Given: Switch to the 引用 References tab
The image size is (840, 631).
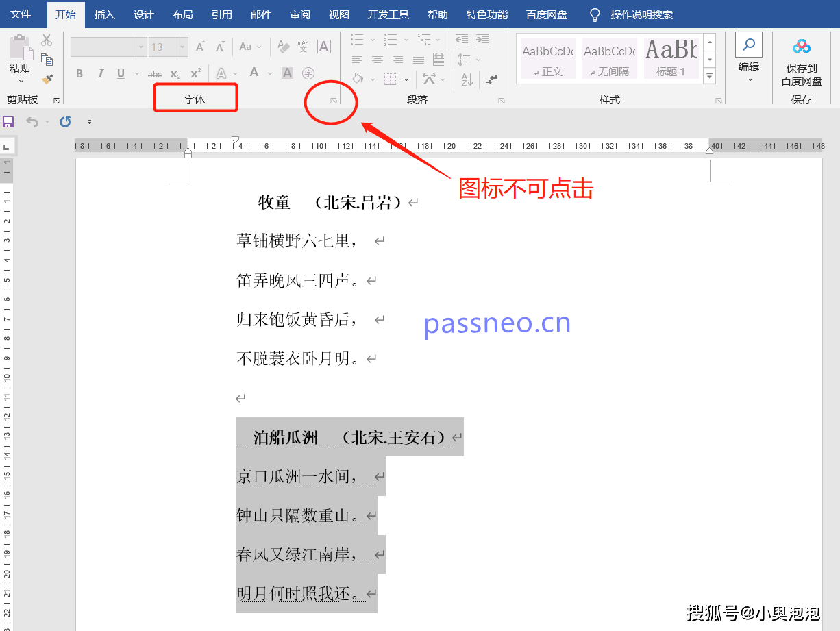Looking at the screenshot, I should click(x=222, y=15).
